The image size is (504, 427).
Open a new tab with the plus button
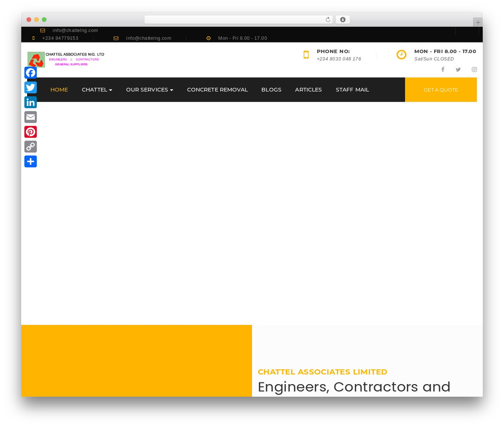point(478,22)
